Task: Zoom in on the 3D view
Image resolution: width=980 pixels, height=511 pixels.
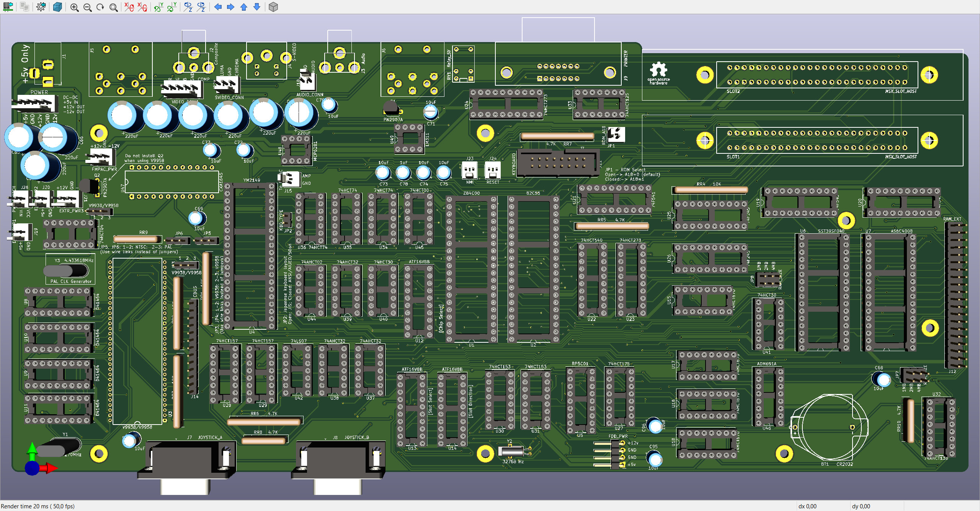Action: [74, 7]
